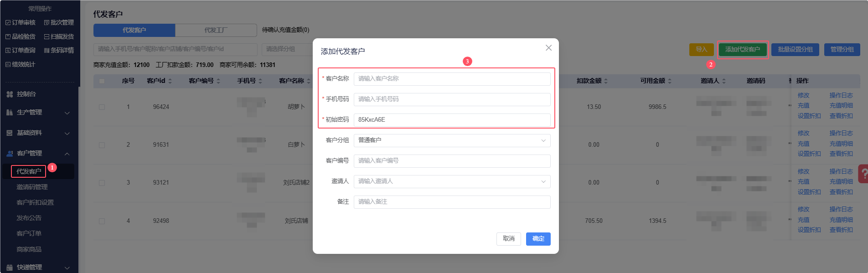The image size is (868, 273).
Task: Switch to the 代发工厂 tab
Action: [x=216, y=30]
